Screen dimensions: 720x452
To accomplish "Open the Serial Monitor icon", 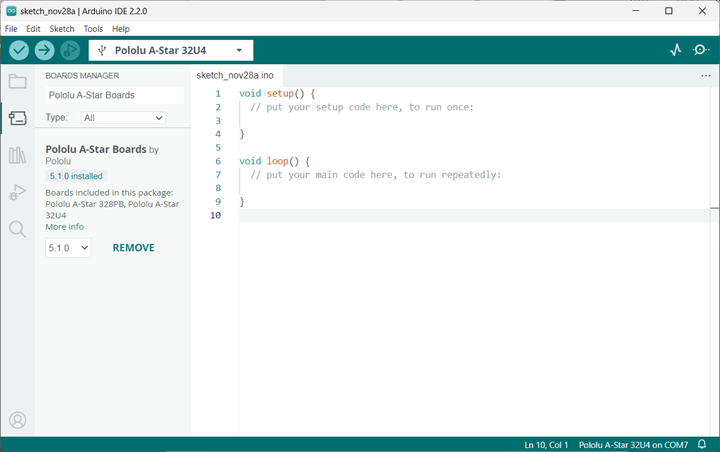I will pyautogui.click(x=701, y=50).
